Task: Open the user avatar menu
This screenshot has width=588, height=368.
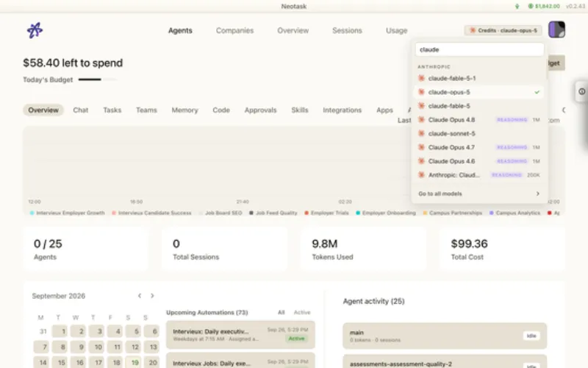Action: [556, 29]
